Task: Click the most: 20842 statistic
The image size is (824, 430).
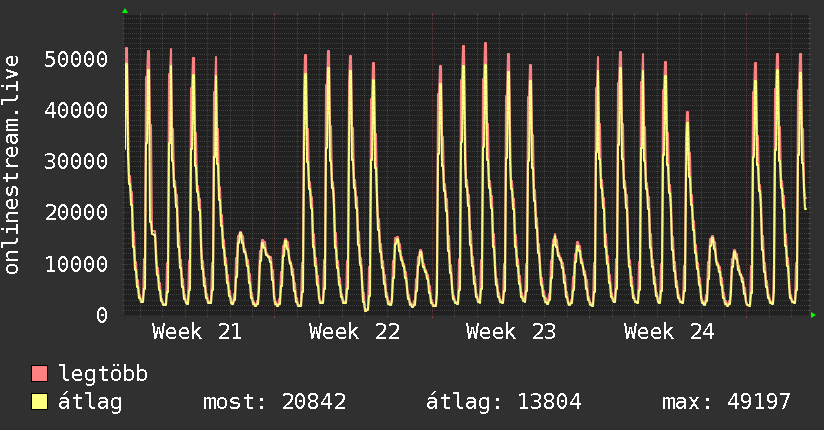Action: pos(275,402)
